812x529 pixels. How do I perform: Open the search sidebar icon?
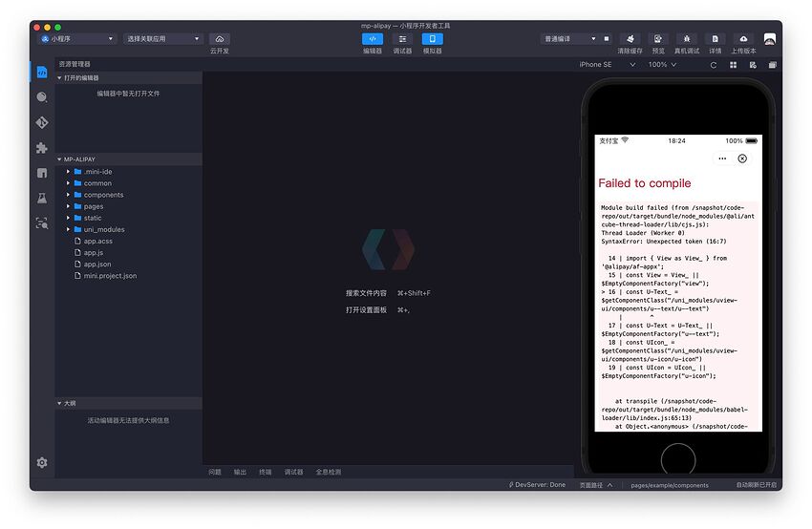[42, 97]
